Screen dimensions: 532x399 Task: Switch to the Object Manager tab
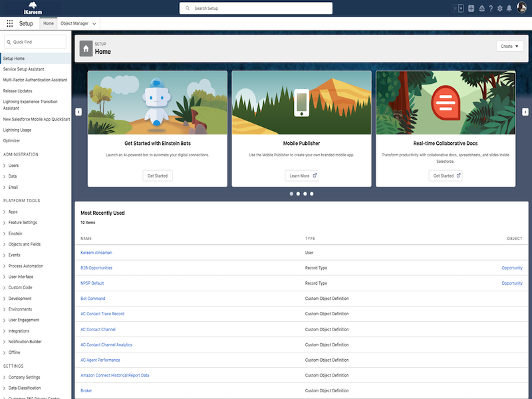[74, 23]
